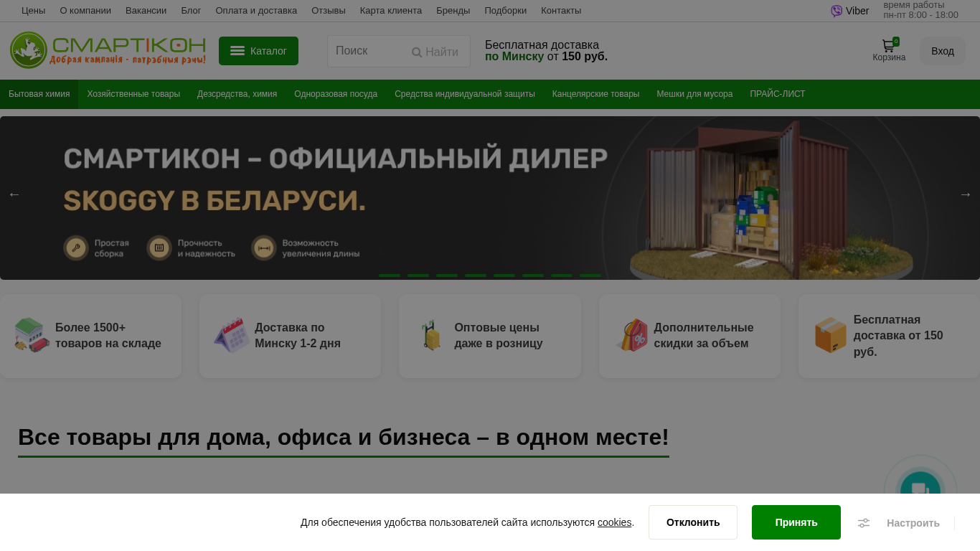980x551 pixels.
Task: Open Оплата и доставка page
Action: [256, 11]
